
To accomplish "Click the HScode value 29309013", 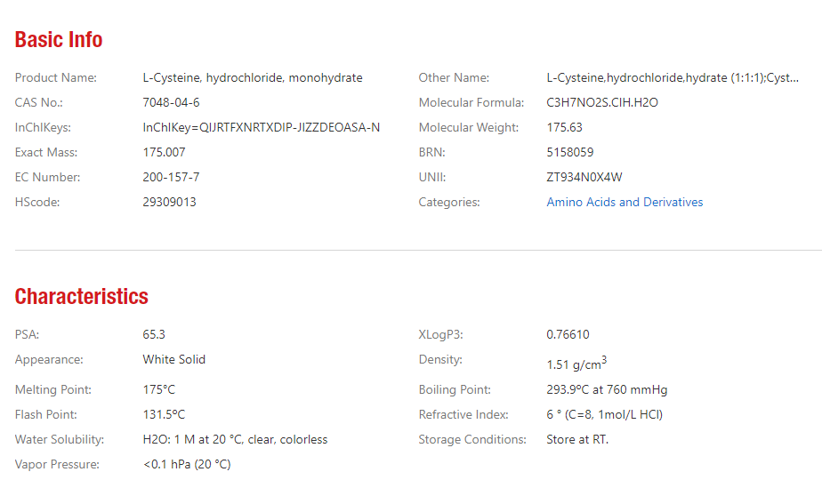I will [x=169, y=203].
